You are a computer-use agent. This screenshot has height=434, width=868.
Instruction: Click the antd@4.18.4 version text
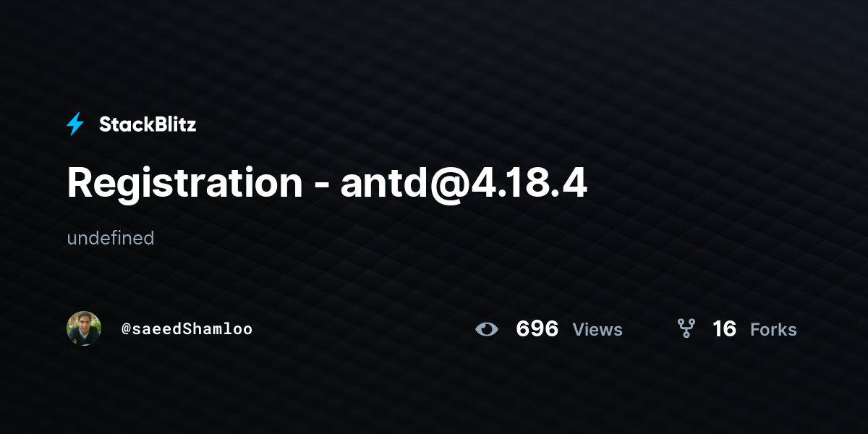464,184
